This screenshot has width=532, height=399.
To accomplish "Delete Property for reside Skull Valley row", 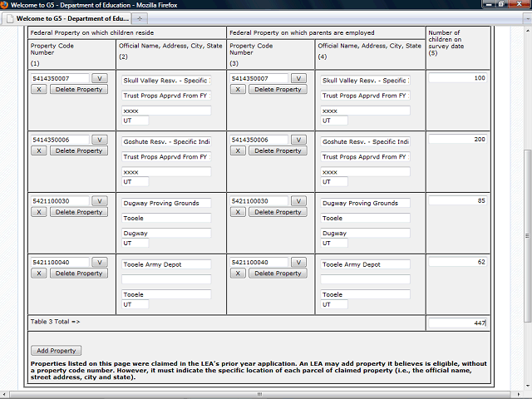I will (79, 90).
